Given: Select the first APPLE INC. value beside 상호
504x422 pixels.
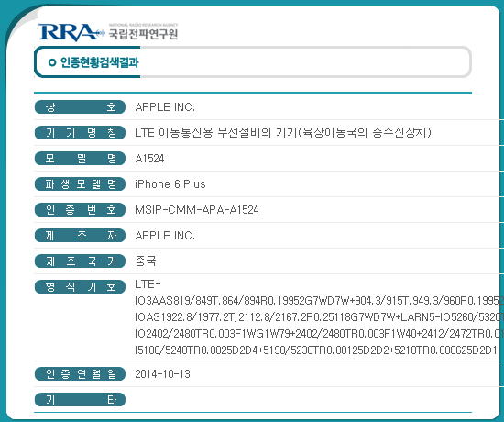Looking at the screenshot, I should point(165,106).
